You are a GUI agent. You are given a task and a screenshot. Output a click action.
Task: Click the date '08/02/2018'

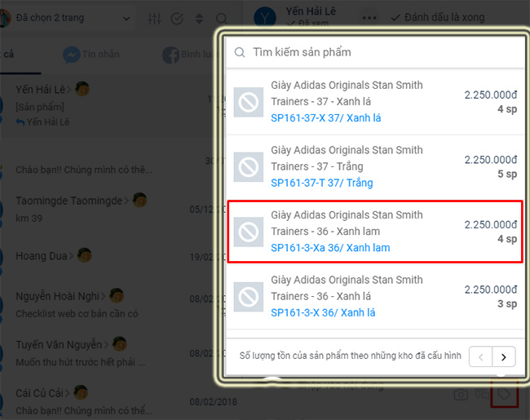coord(214,402)
